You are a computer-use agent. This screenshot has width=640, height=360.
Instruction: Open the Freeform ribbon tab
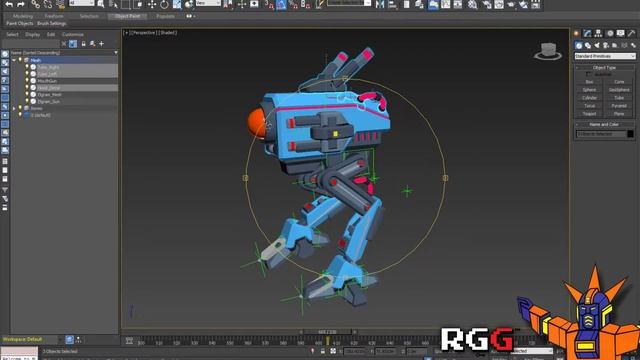(54, 16)
